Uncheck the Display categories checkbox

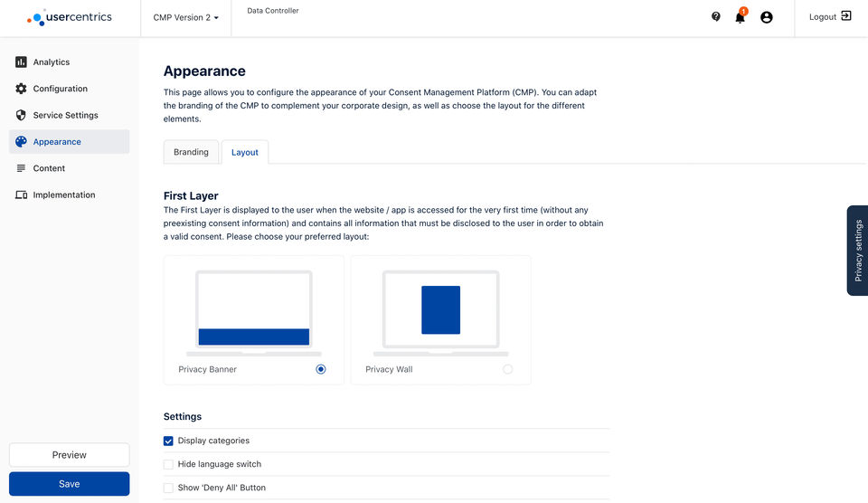(168, 441)
